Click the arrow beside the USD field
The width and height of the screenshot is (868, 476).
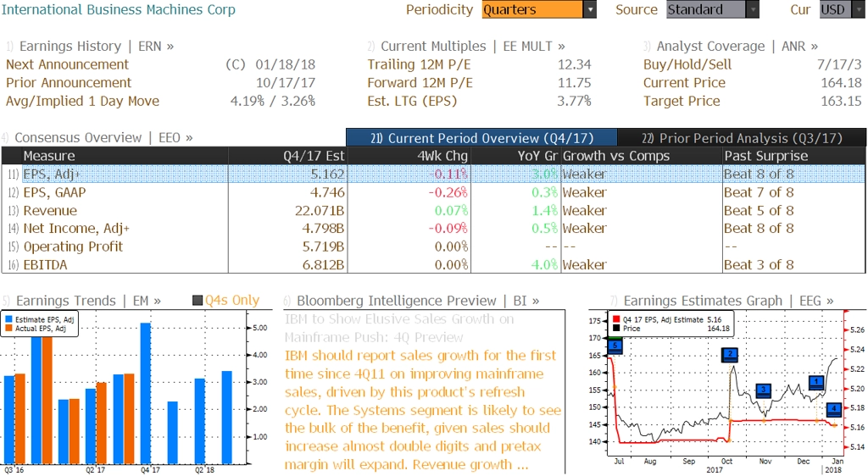[860, 9]
